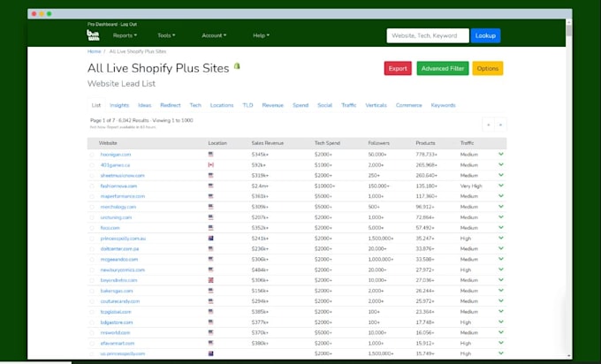The width and height of the screenshot is (601, 364).
Task: Click the UK flag in boyandbebo row
Action: (x=210, y=280)
